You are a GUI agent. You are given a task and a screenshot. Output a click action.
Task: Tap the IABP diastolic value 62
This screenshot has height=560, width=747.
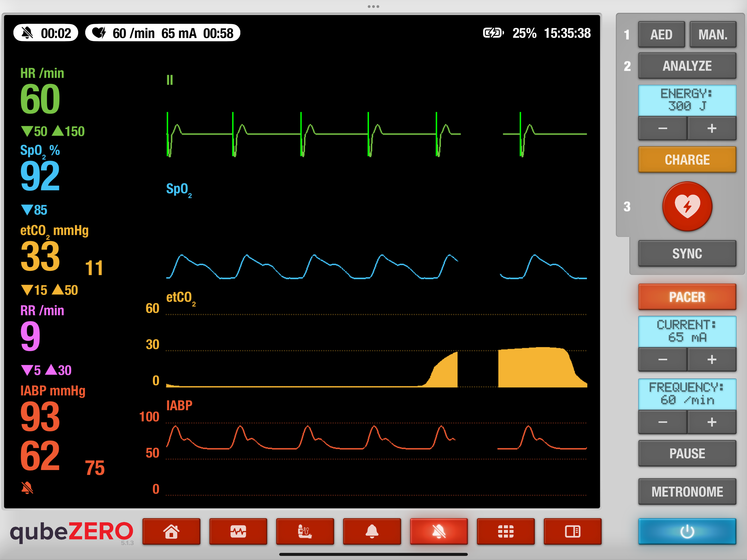[40, 456]
